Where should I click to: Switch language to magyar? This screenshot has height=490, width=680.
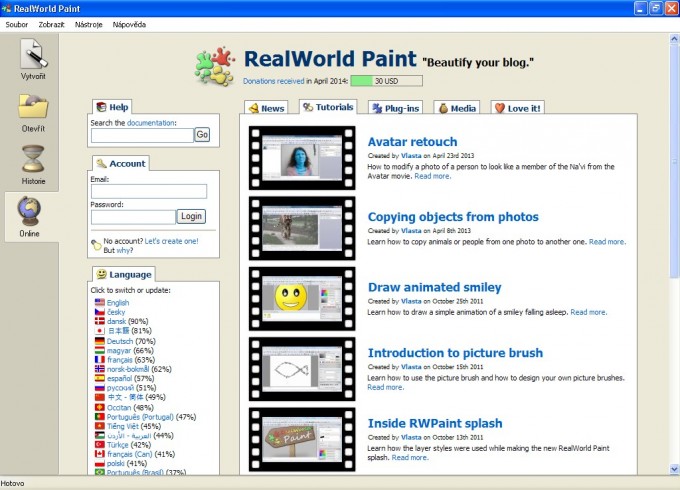pyautogui.click(x=119, y=350)
